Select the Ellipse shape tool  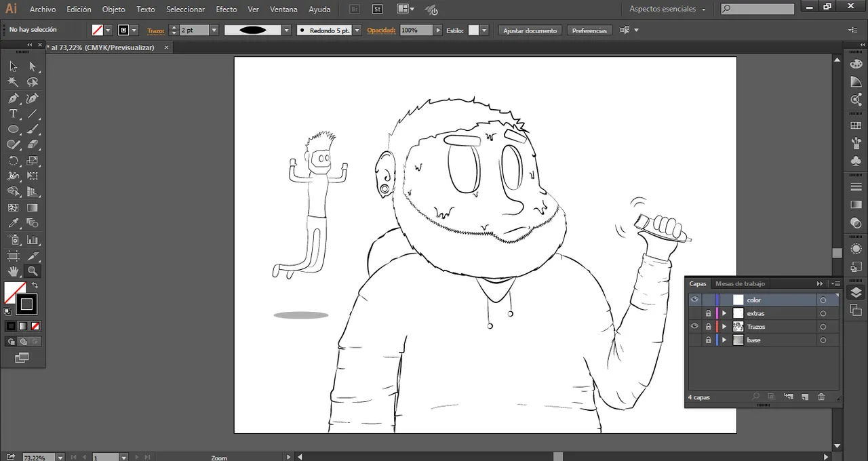[x=13, y=129]
